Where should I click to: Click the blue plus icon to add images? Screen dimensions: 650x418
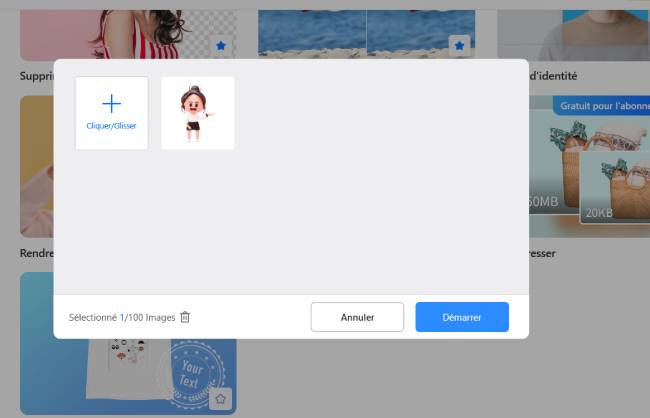point(111,103)
